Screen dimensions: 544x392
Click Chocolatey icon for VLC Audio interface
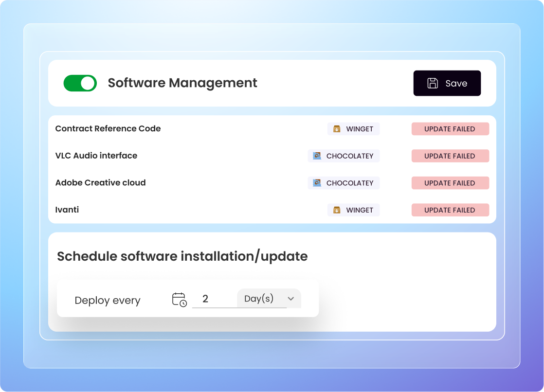tap(317, 156)
